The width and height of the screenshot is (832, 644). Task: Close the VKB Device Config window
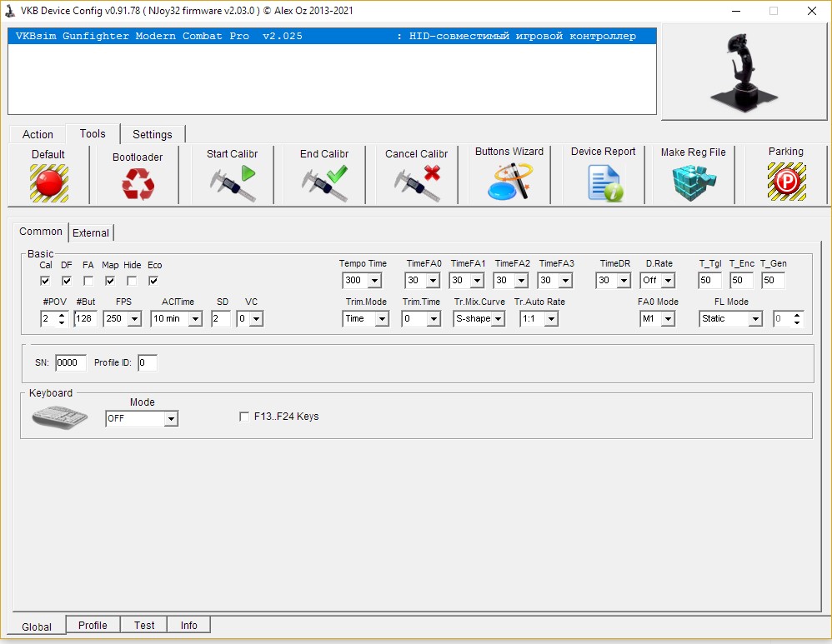click(x=812, y=11)
